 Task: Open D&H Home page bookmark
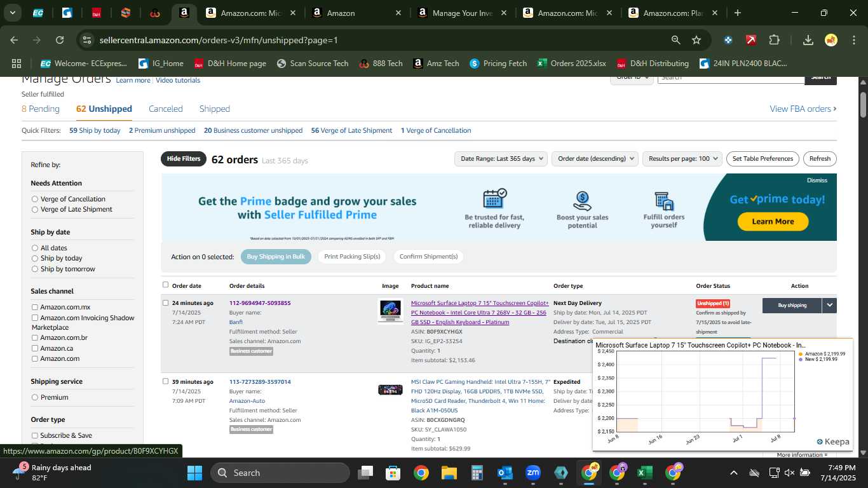point(230,64)
